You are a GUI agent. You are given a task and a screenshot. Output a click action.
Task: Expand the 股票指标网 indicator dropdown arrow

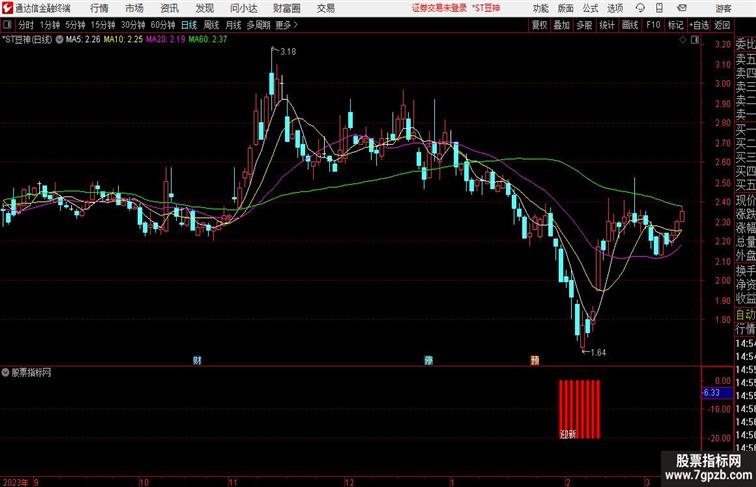[5, 372]
